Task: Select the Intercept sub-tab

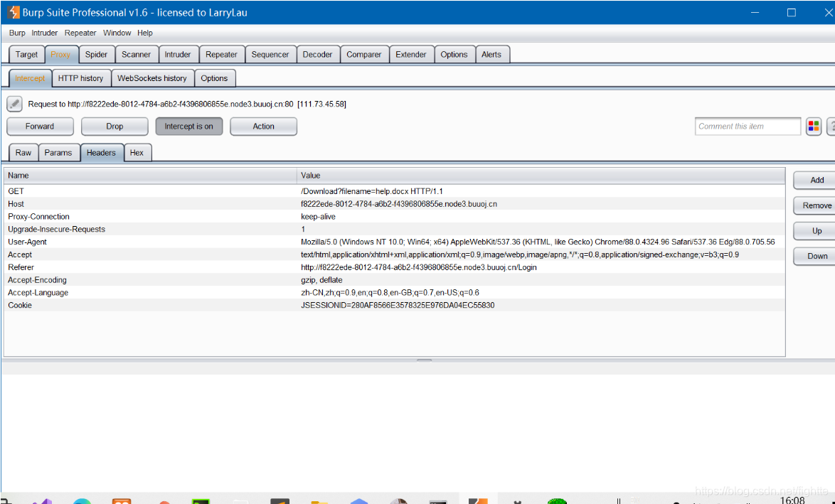Action: [x=31, y=78]
